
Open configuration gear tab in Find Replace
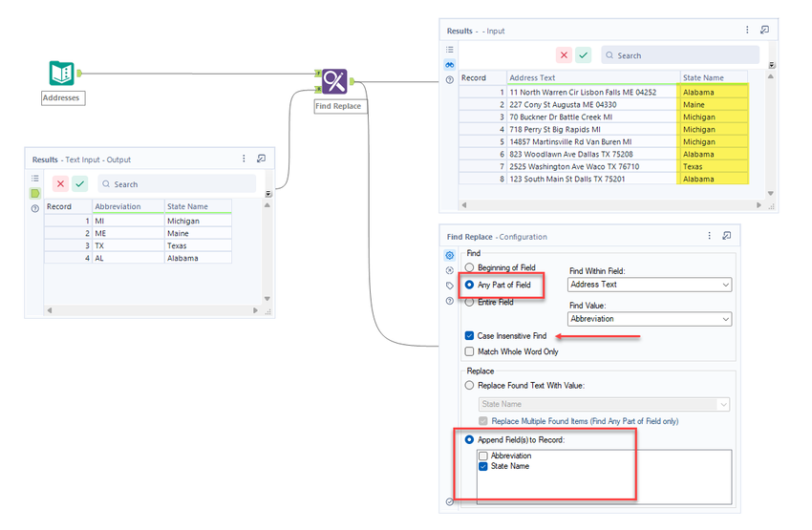tap(450, 255)
